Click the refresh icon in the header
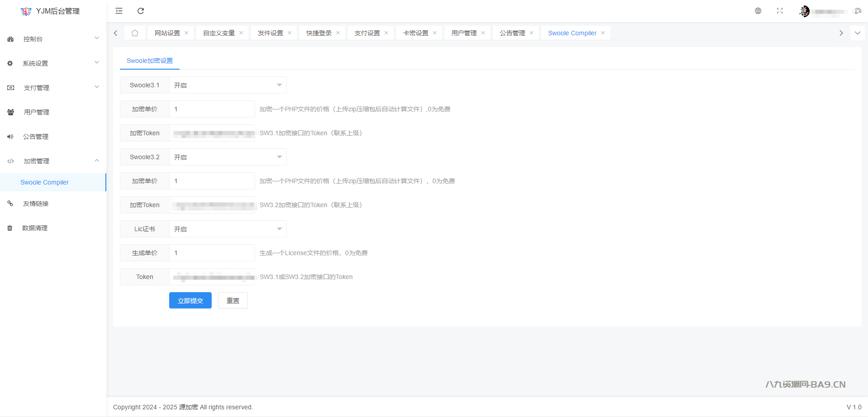The image size is (868, 417). (x=141, y=11)
